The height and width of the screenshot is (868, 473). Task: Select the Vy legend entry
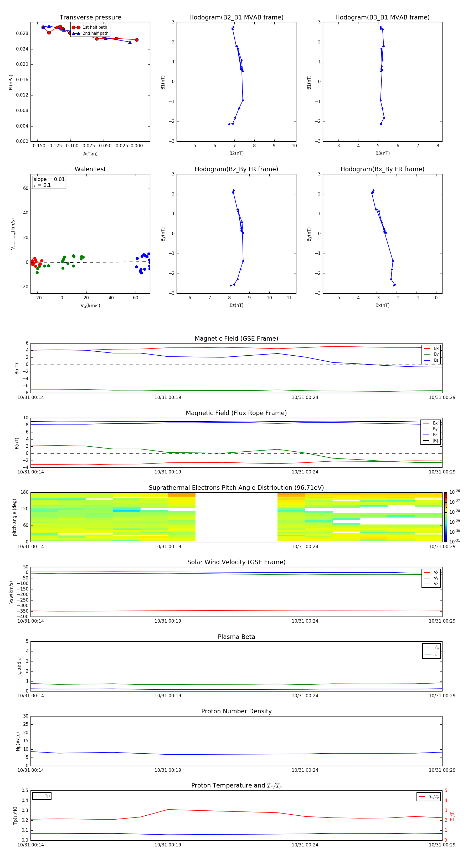(431, 578)
